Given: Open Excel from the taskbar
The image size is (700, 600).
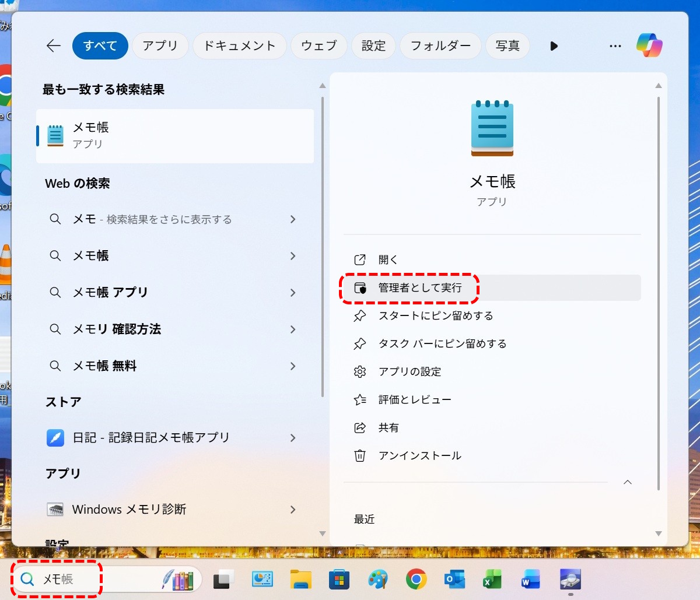Looking at the screenshot, I should coord(492,580).
